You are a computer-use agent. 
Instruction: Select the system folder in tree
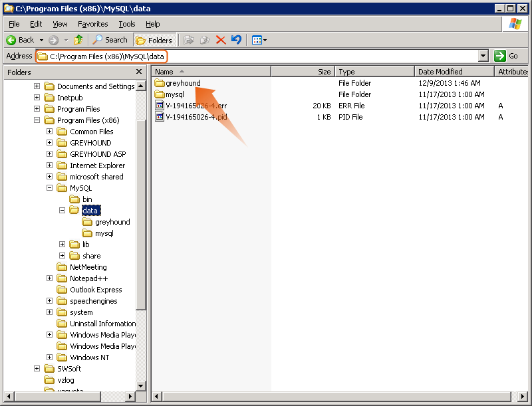(75, 312)
